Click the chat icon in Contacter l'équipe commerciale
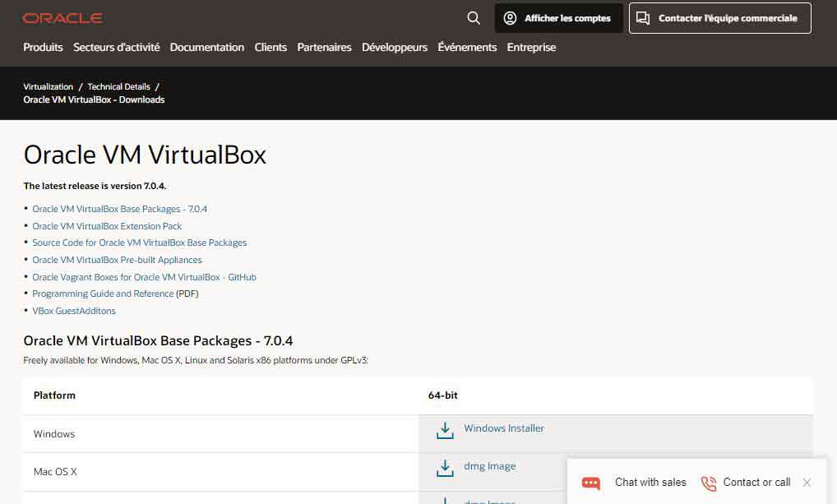837x504 pixels. [x=644, y=18]
